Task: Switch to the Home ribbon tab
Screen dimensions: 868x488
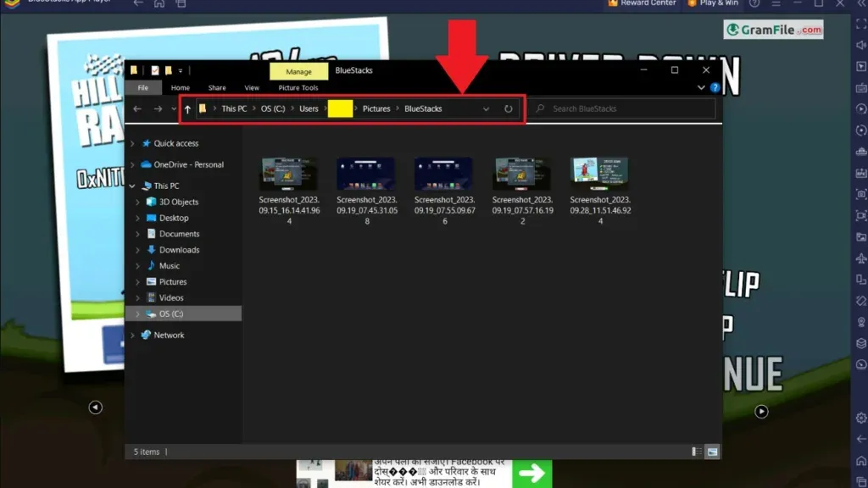Action: click(x=180, y=87)
